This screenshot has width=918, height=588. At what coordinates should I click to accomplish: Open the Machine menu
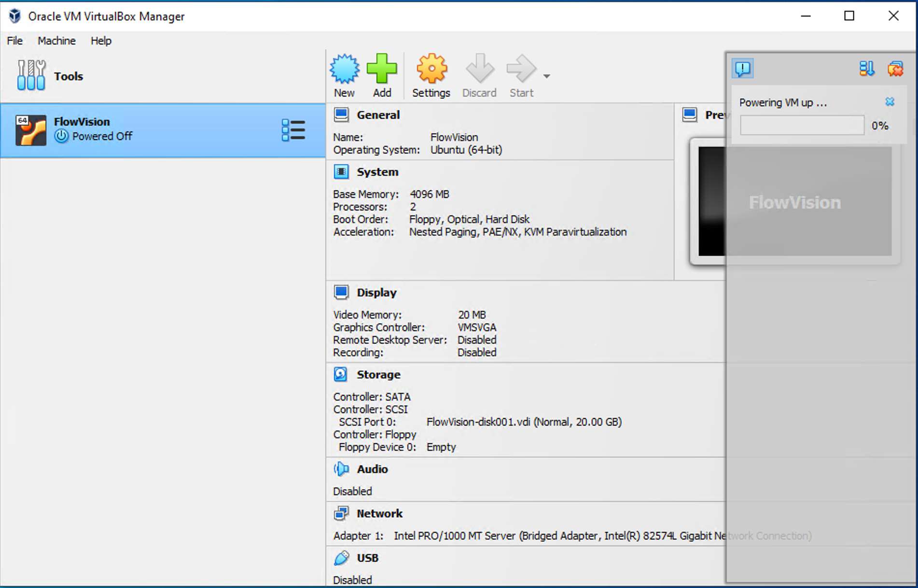[x=56, y=41]
